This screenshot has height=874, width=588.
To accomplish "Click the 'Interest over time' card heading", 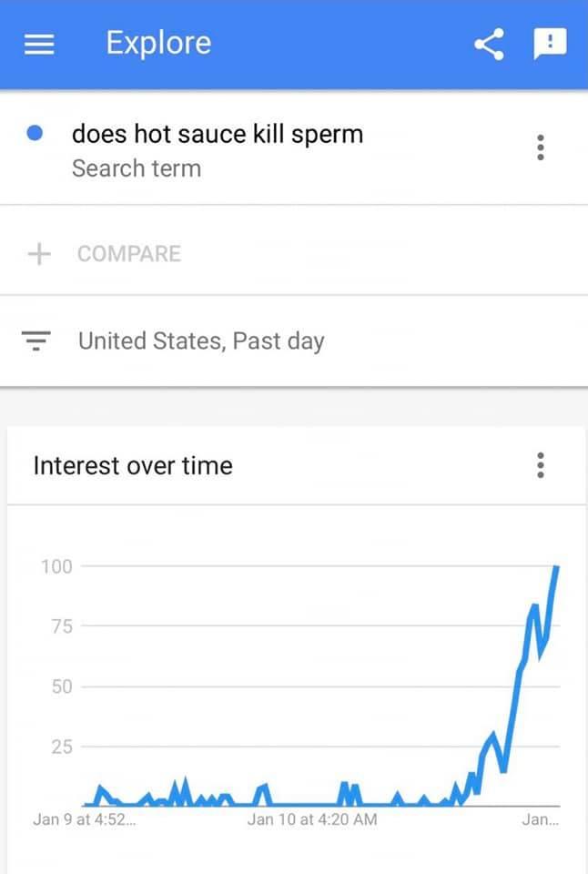I will 133,465.
